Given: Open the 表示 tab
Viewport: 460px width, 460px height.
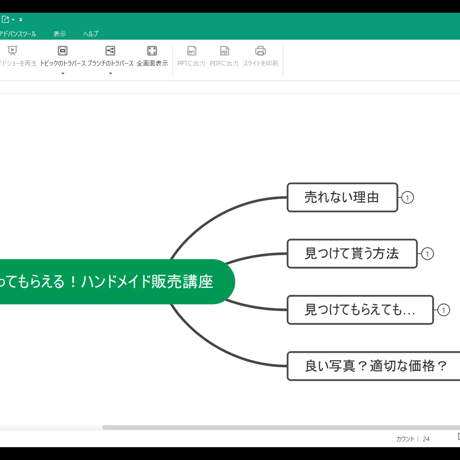Looking at the screenshot, I should (60, 34).
